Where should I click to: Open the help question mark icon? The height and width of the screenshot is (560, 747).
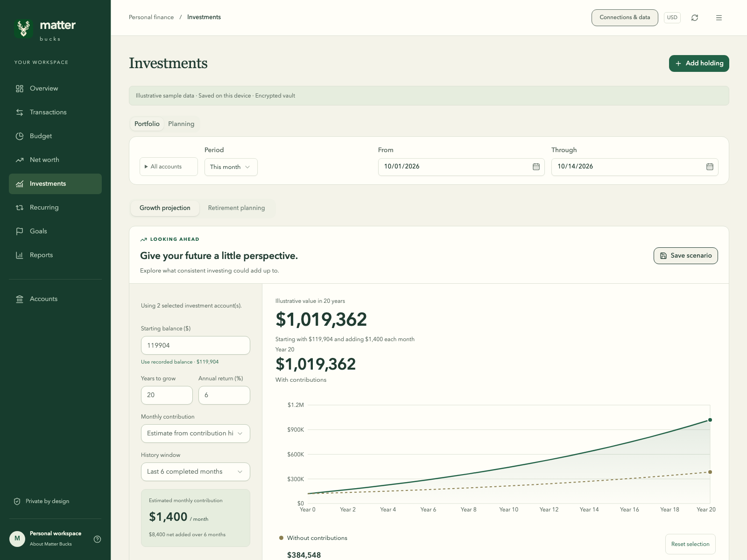click(97, 539)
